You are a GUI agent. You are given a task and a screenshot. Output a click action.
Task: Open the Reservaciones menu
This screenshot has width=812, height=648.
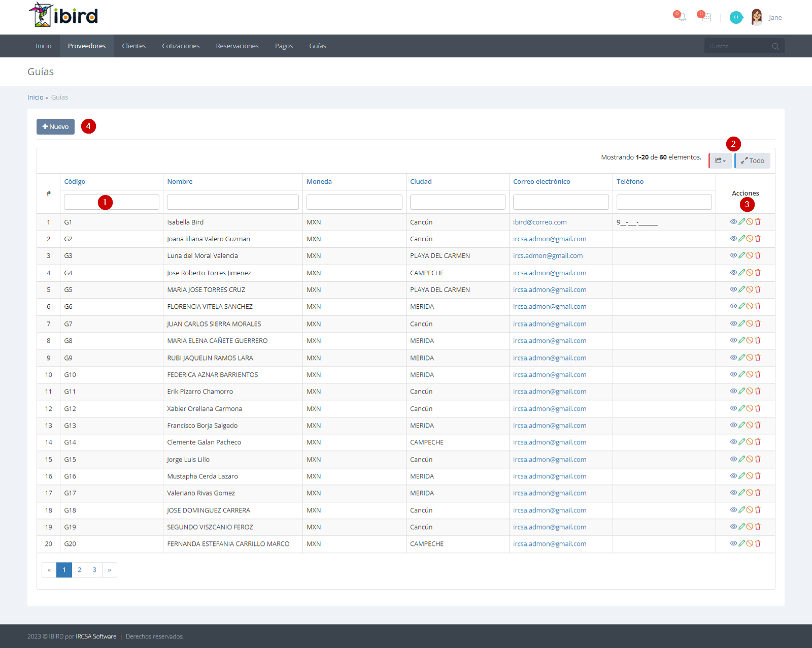[x=237, y=46]
